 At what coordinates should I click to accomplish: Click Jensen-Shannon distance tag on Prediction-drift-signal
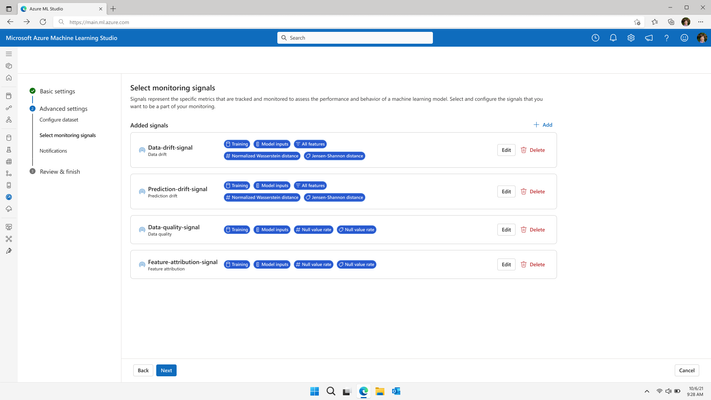point(335,198)
